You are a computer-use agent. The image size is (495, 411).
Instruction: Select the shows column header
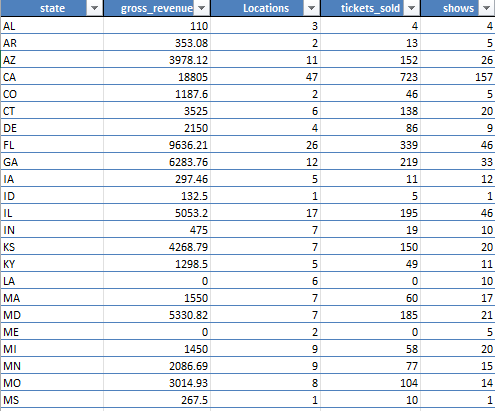click(458, 8)
